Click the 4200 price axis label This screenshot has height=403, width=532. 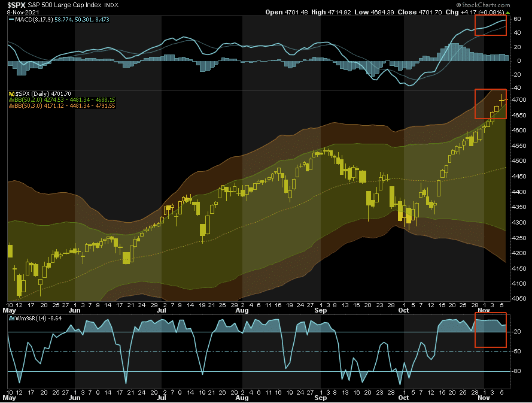click(x=519, y=253)
